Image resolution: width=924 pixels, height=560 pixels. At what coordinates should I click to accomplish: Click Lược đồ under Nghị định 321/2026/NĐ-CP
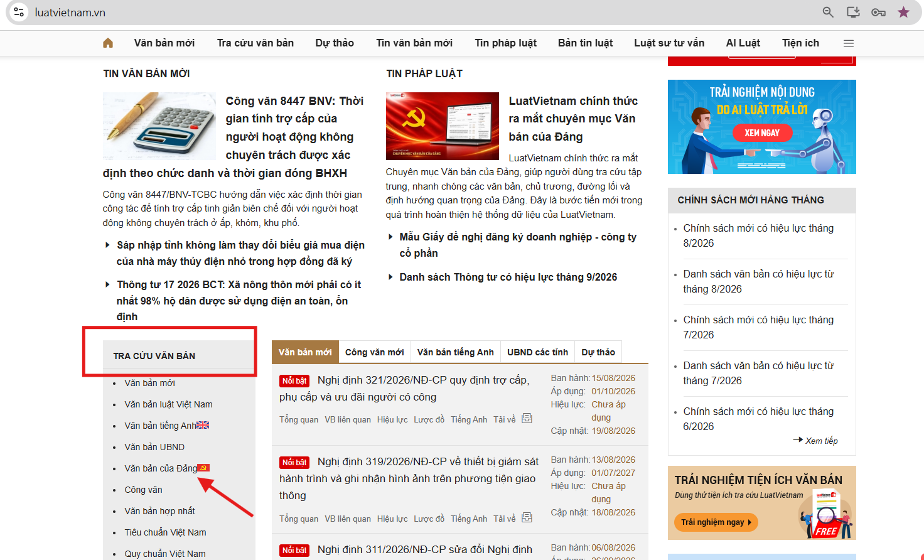(x=429, y=419)
